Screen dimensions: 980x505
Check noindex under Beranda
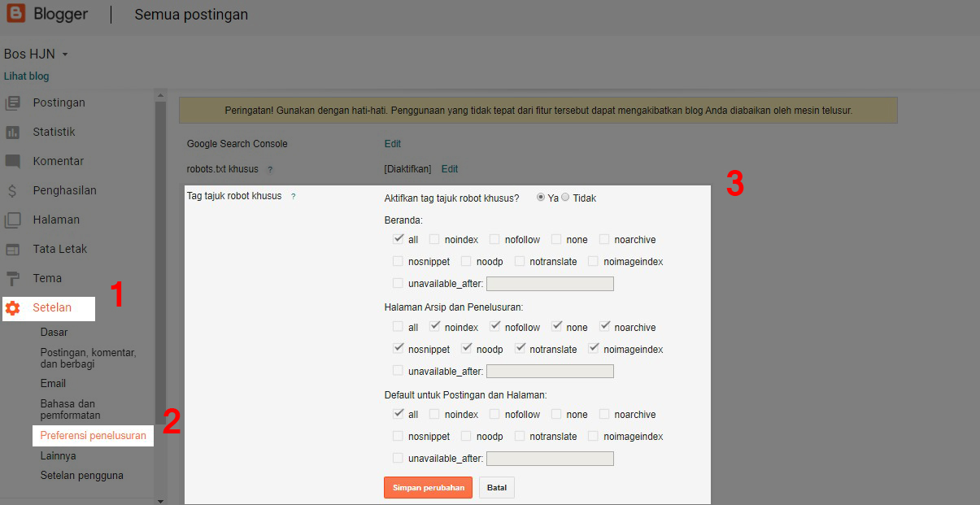434,239
